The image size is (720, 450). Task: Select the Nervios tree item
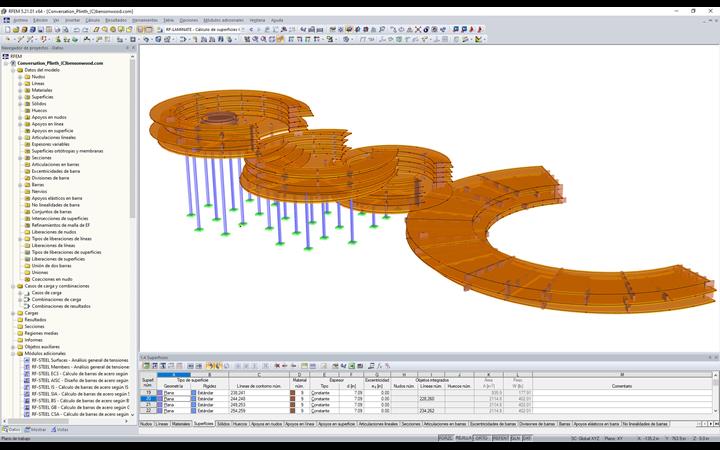coord(39,191)
